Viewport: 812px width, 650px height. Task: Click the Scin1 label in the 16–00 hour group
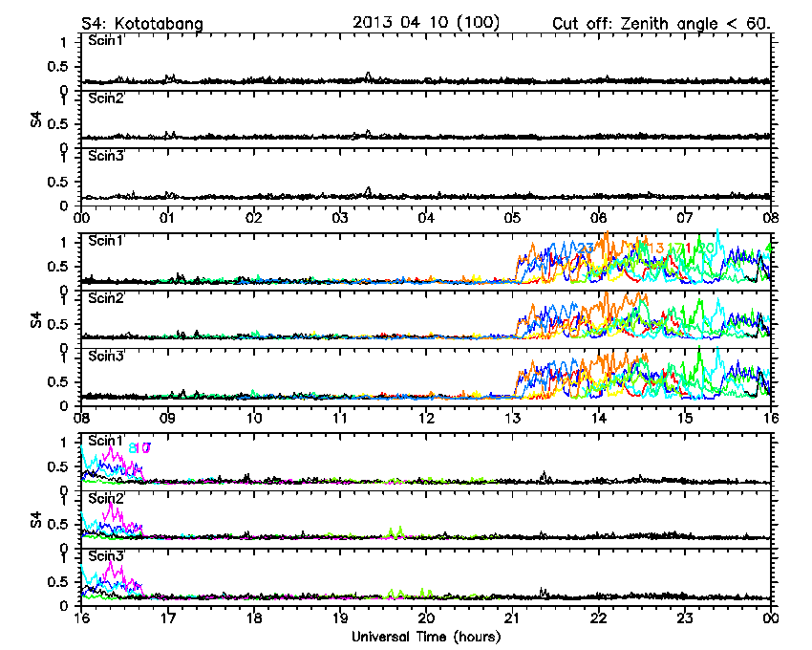106,441
